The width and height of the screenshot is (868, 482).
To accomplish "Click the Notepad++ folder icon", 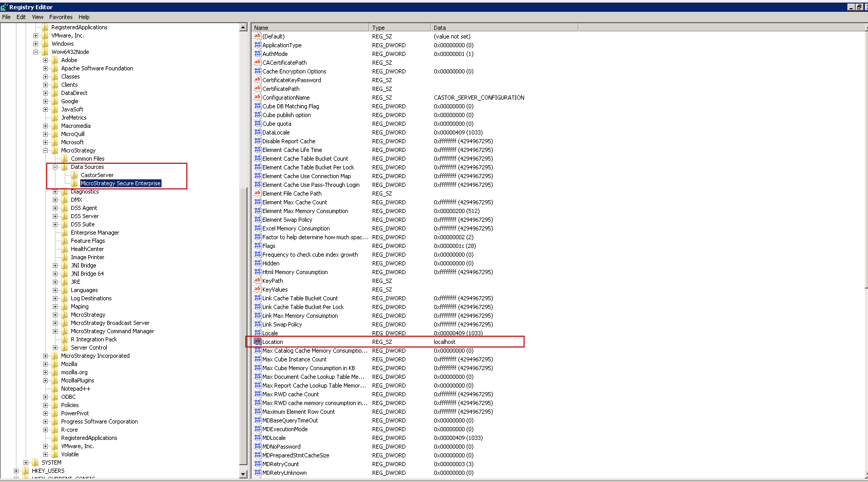I will click(55, 389).
